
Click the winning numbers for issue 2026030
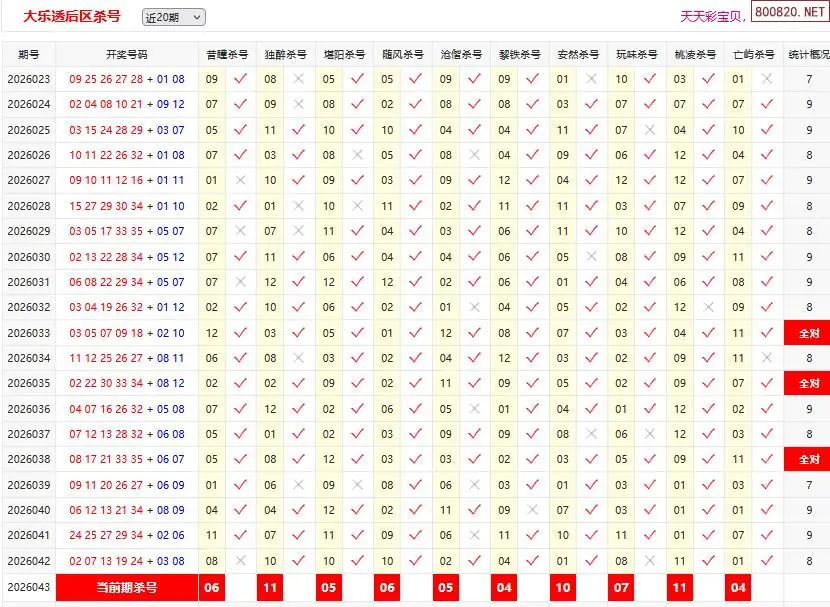[126, 257]
